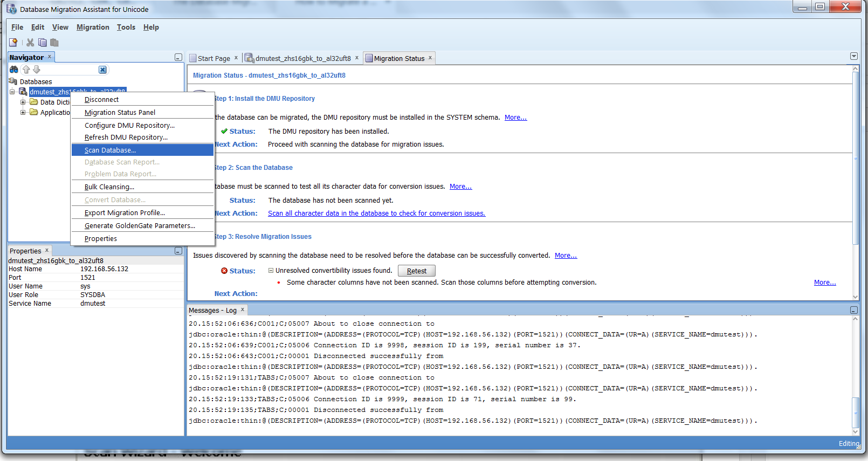Click the New connection toolbar icon
This screenshot has width=868, height=461.
click(13, 43)
